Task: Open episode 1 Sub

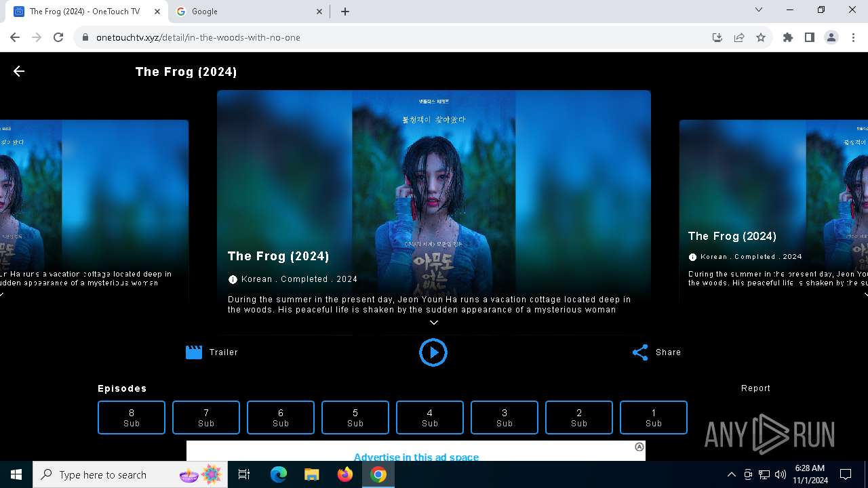Action: [x=654, y=418]
